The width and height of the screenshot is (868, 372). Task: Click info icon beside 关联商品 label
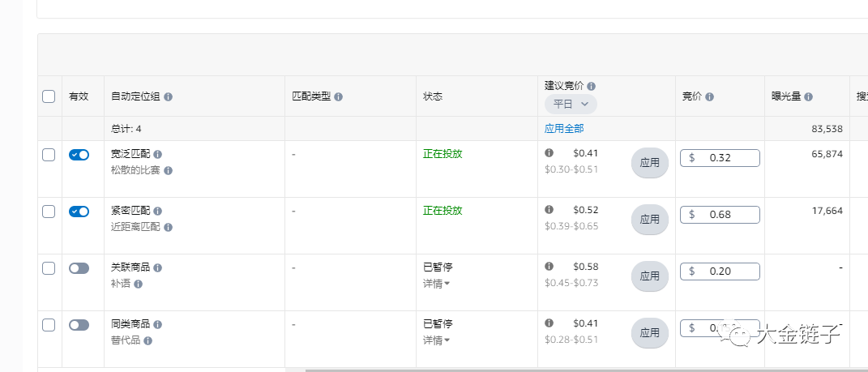(157, 267)
